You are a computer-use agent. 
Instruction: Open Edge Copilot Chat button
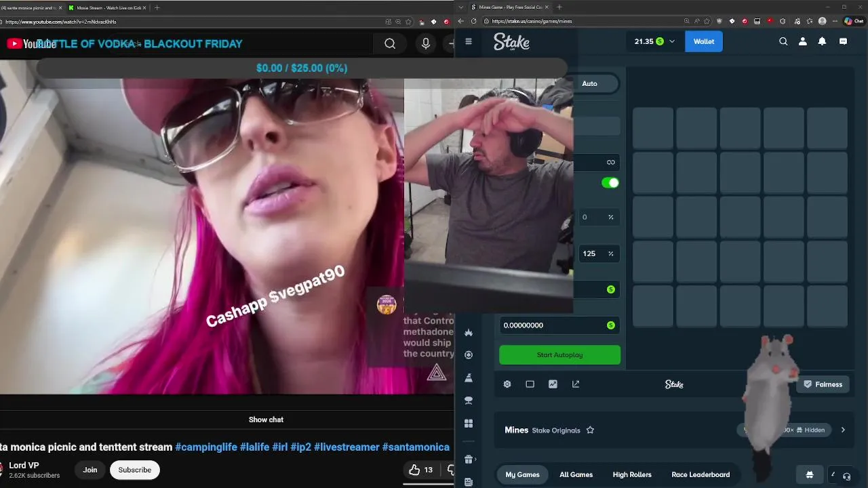coord(854,21)
